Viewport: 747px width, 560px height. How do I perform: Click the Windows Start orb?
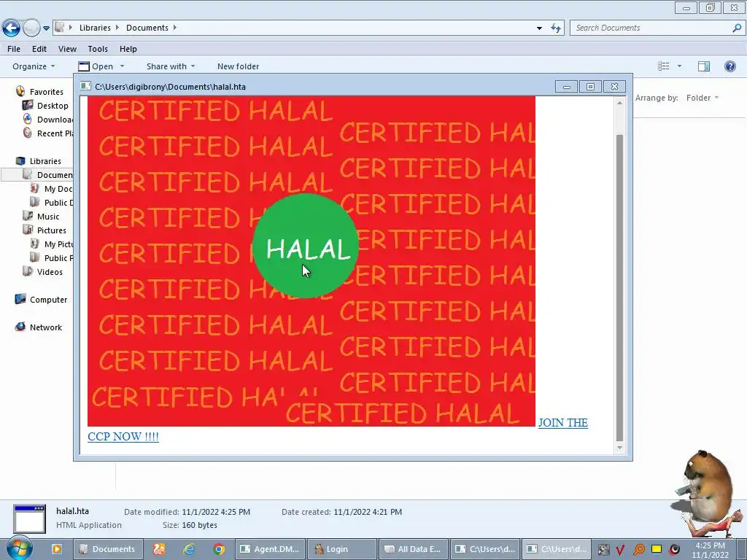19,548
